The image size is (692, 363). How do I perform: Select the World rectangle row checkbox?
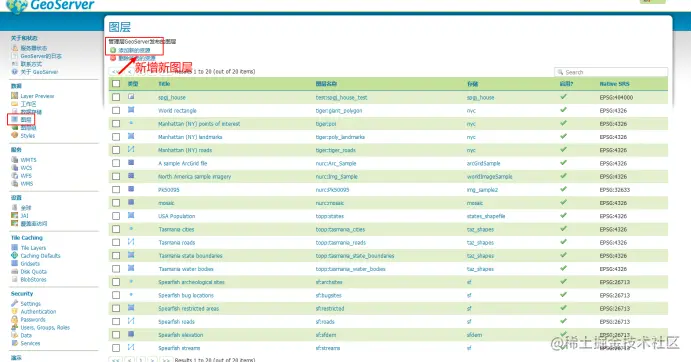116,110
